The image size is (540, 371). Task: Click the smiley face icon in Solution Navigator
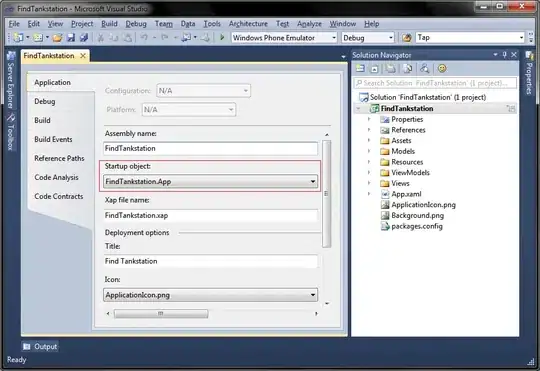click(x=442, y=69)
